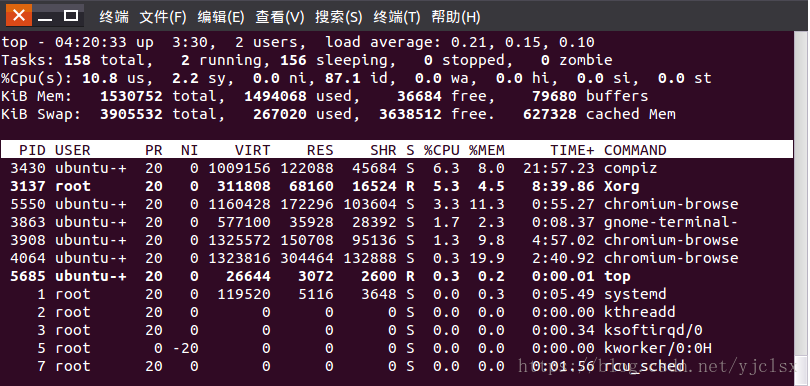Click the NI column header
The height and width of the screenshot is (386, 810).
(x=190, y=150)
